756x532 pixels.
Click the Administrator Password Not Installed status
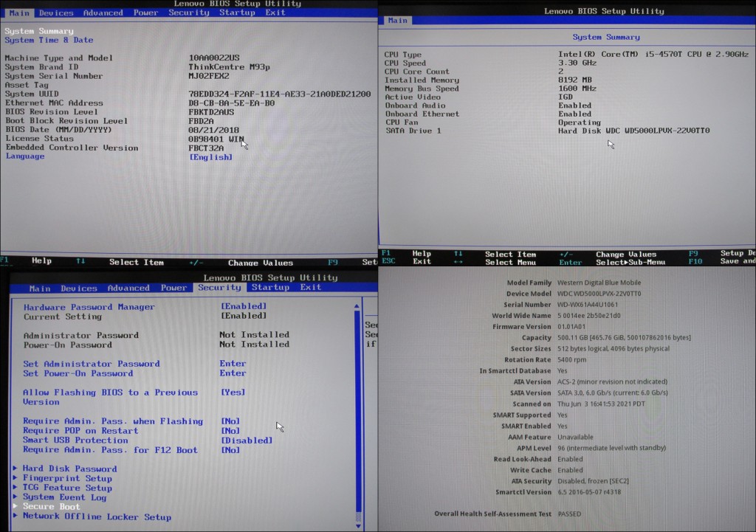(x=254, y=335)
